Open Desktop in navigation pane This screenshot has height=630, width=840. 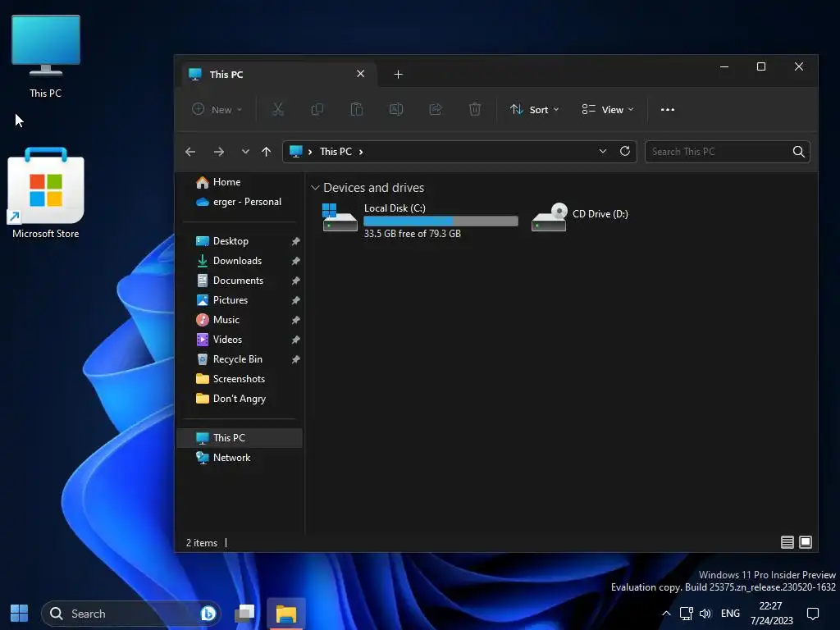click(x=240, y=241)
